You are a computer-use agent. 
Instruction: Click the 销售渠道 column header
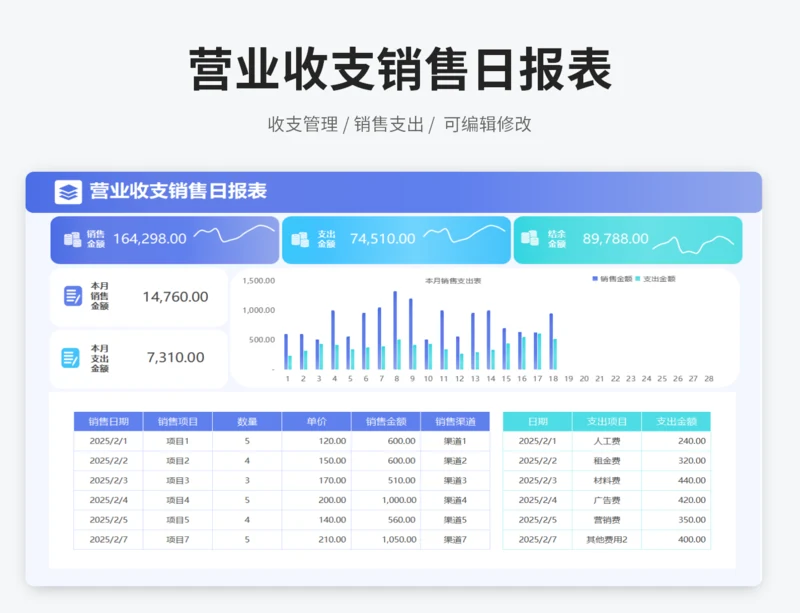pyautogui.click(x=455, y=422)
